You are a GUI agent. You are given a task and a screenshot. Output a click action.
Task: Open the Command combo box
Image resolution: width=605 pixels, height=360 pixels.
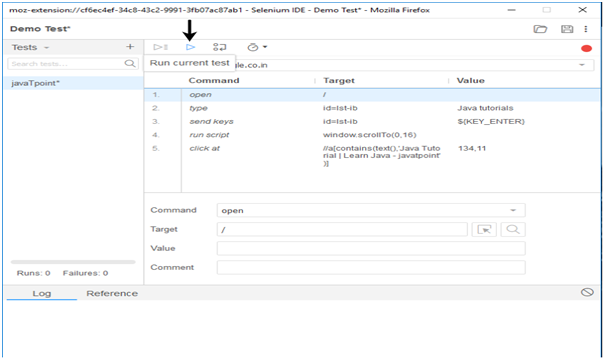[x=371, y=210]
